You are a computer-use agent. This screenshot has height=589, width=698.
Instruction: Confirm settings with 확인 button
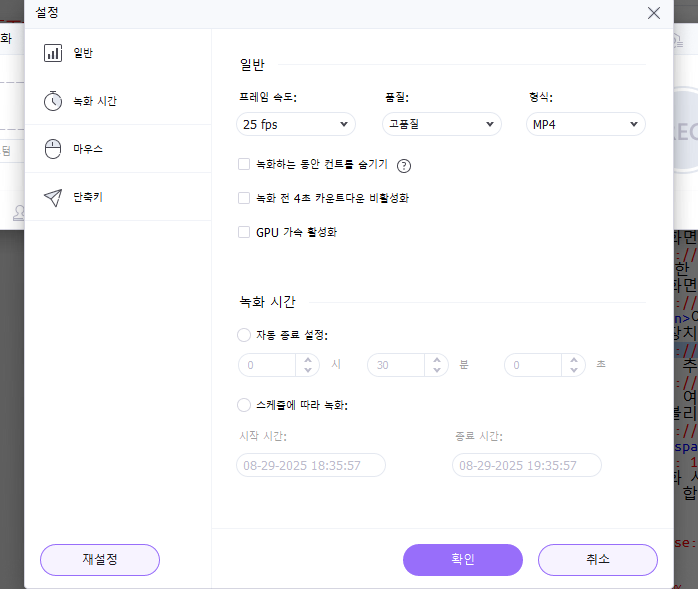coord(463,560)
